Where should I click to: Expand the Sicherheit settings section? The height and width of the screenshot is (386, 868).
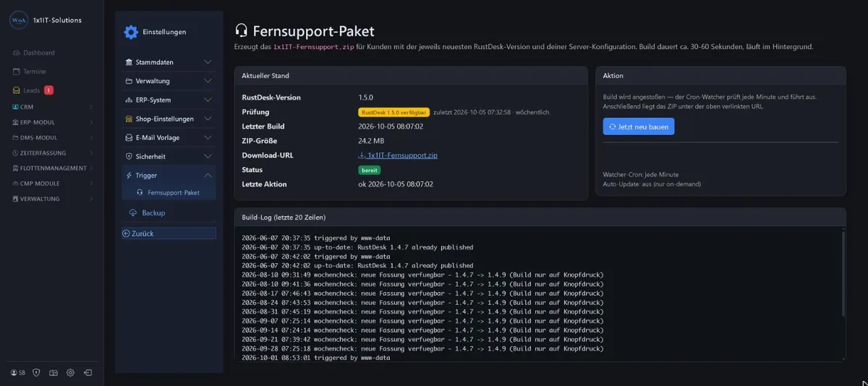pyautogui.click(x=169, y=156)
